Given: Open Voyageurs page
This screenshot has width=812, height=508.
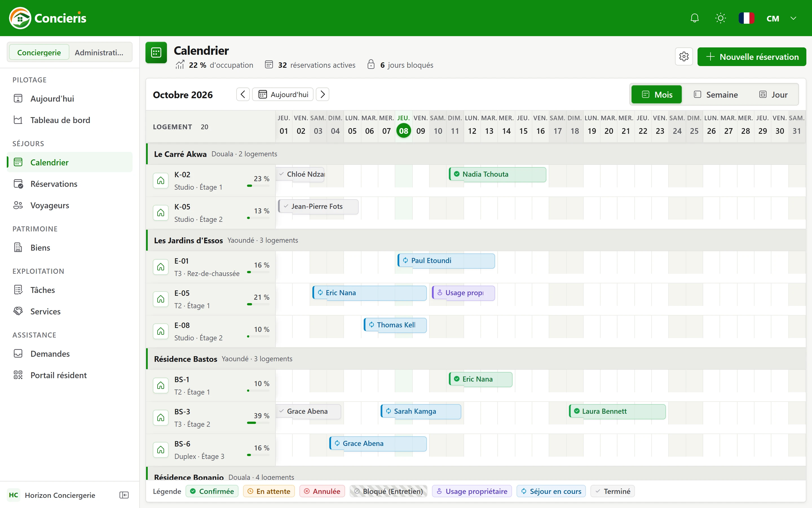Looking at the screenshot, I should click(x=70, y=205).
